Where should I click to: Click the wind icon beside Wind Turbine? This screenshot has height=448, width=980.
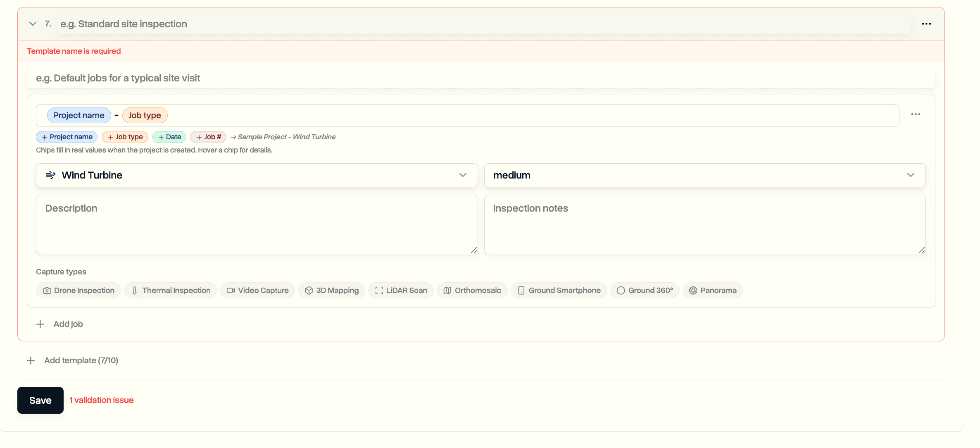point(50,175)
